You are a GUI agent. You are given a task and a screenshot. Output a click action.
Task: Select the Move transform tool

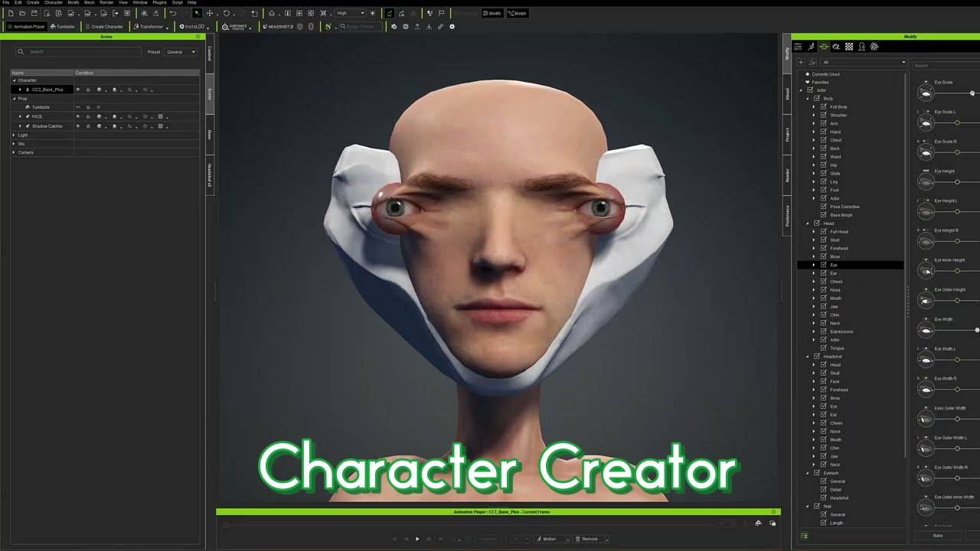coord(209,13)
